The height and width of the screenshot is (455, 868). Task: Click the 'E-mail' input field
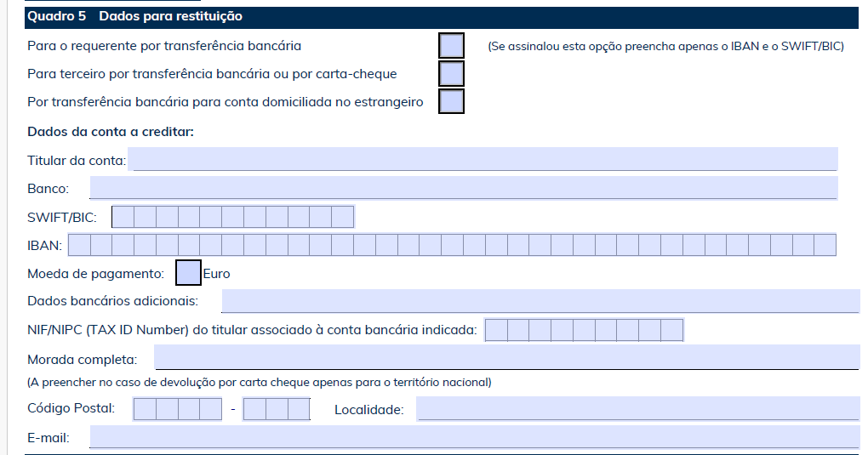click(x=475, y=437)
